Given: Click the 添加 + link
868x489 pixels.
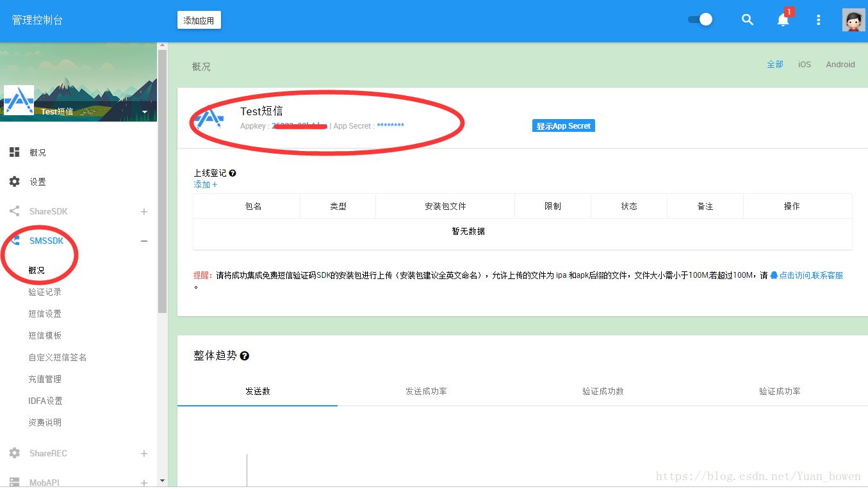Looking at the screenshot, I should (x=206, y=184).
